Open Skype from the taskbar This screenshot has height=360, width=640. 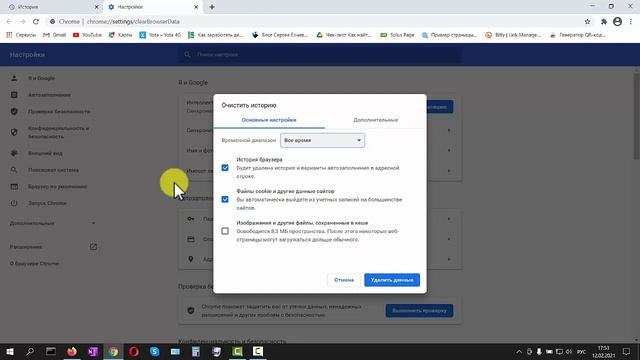coord(155,351)
